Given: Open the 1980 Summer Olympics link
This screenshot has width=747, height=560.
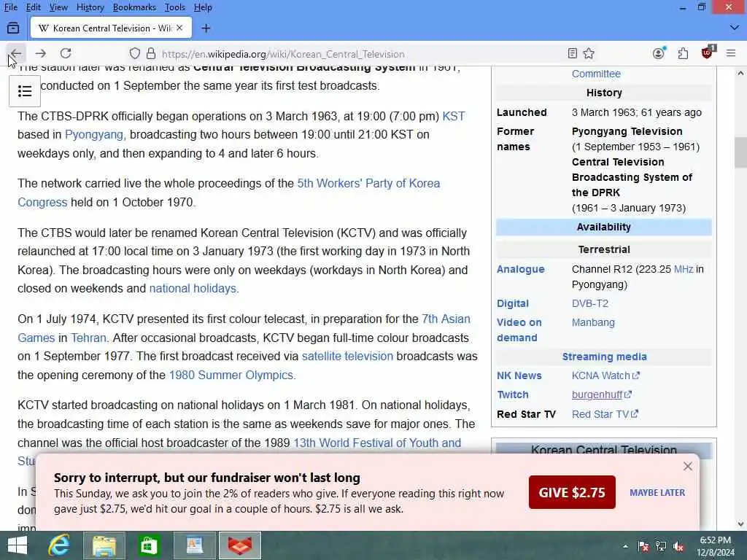Looking at the screenshot, I should tap(231, 376).
